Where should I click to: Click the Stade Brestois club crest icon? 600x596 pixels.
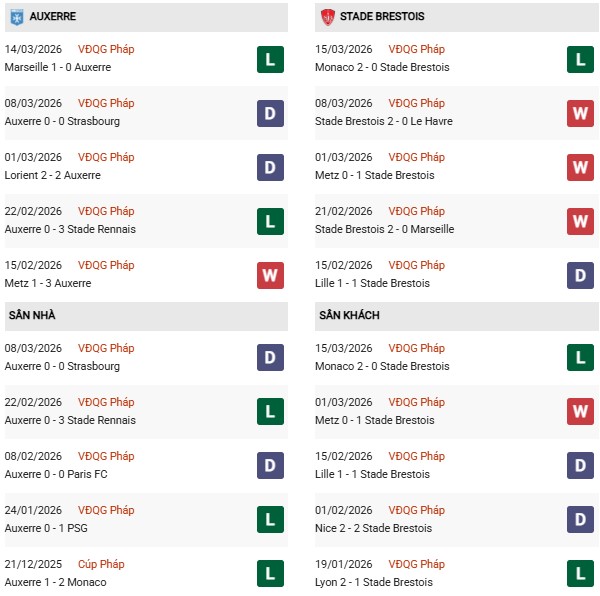click(327, 17)
